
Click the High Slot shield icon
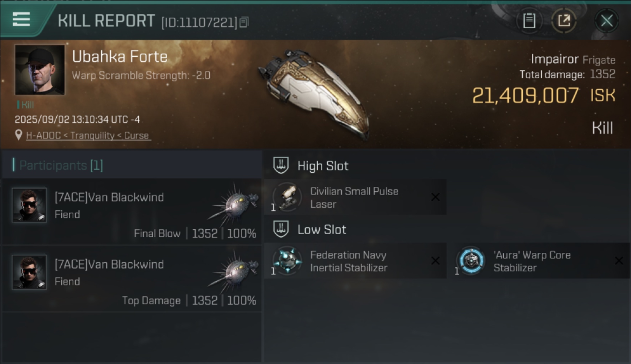pyautogui.click(x=281, y=165)
